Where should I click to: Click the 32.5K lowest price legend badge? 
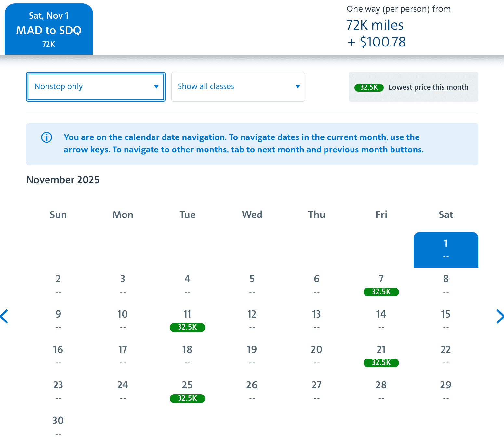click(x=369, y=87)
